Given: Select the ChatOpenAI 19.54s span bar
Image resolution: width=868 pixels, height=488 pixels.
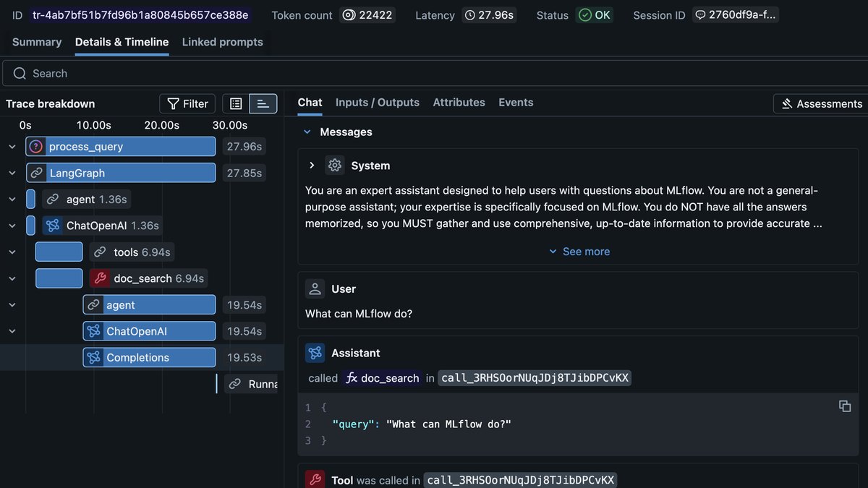Looking at the screenshot, I should tap(149, 331).
